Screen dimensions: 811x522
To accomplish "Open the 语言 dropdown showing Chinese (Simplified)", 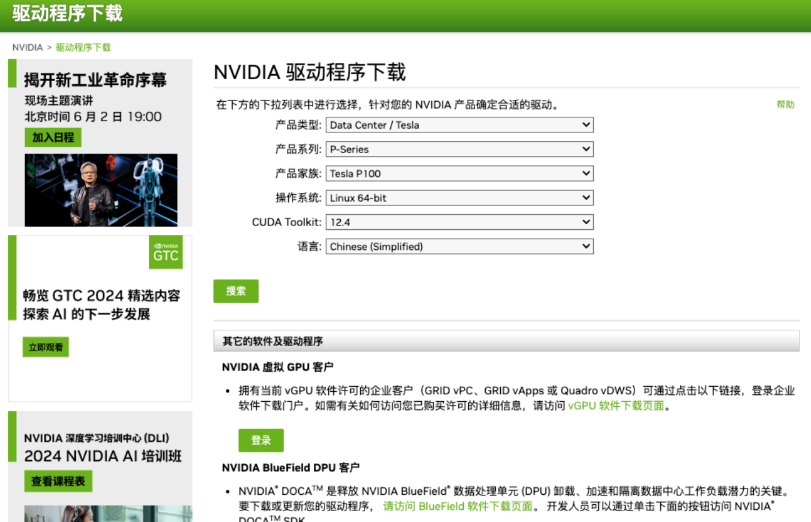I will [459, 247].
